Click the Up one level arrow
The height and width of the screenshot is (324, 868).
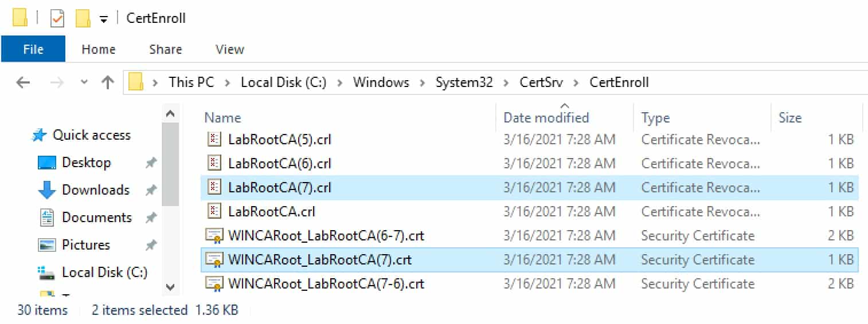coord(108,82)
